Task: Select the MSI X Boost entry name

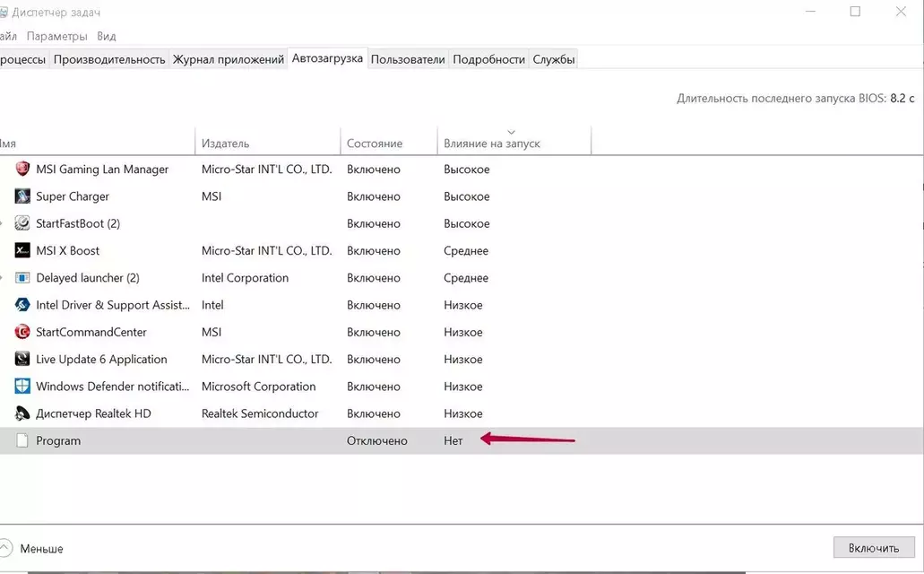Action: click(68, 251)
